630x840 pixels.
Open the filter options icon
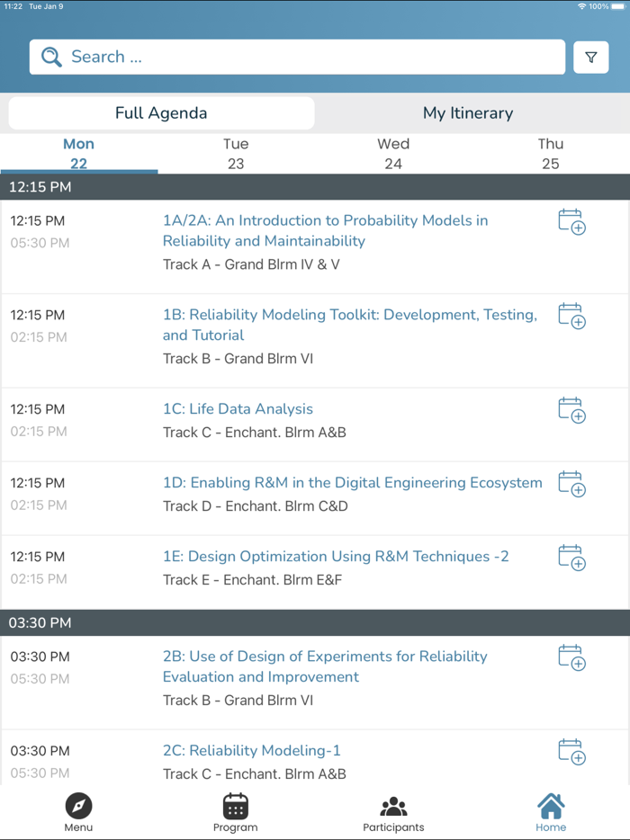(x=590, y=58)
